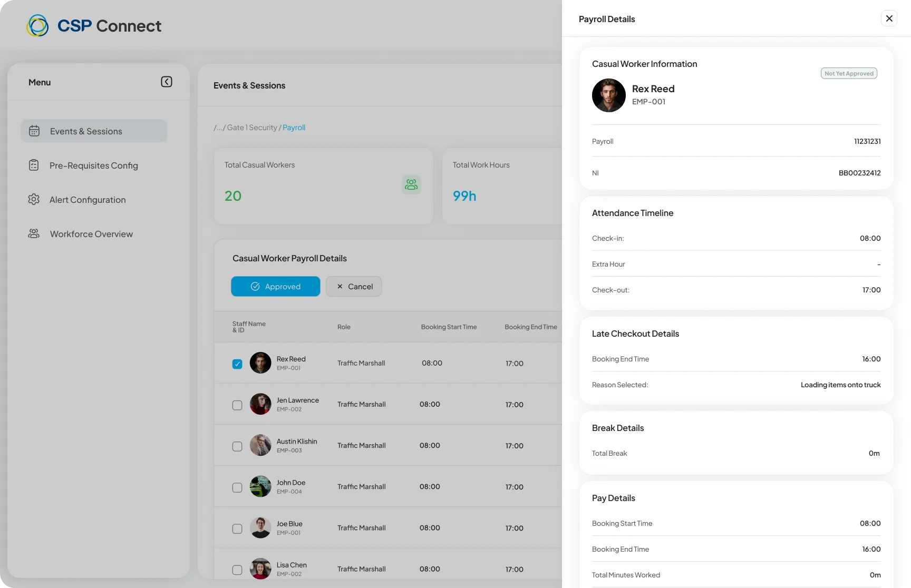
Task: Click the Payroll breadcrumb link
Action: (294, 128)
